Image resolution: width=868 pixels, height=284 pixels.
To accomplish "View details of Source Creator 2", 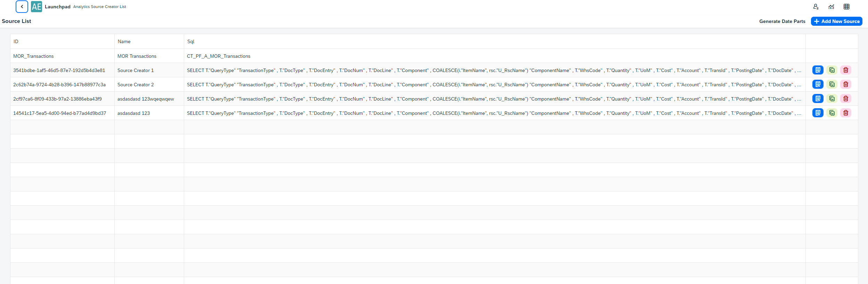I will point(818,85).
